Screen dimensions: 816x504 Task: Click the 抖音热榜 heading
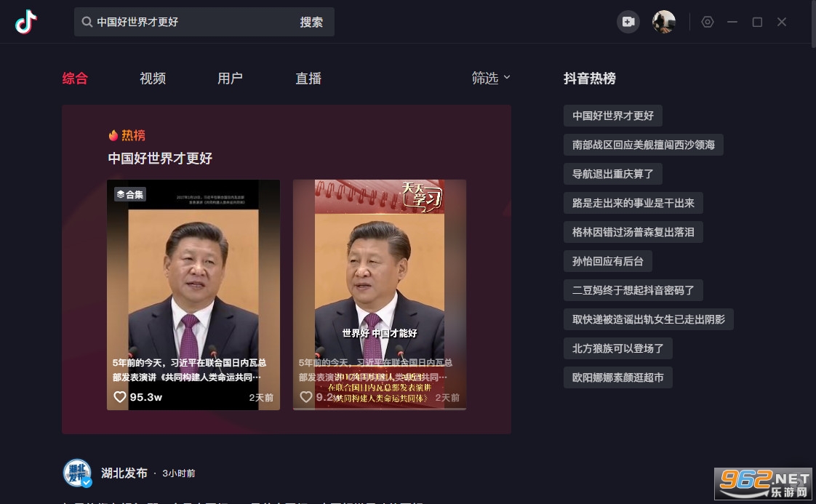click(590, 78)
